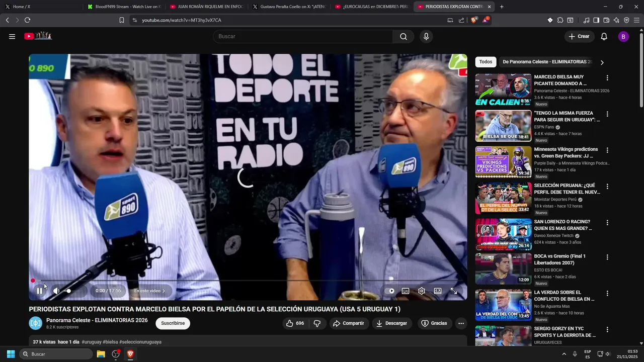Screen dimensions: 644x362
Task: Open Panorama Celeste channel avatar
Action: click(35, 323)
